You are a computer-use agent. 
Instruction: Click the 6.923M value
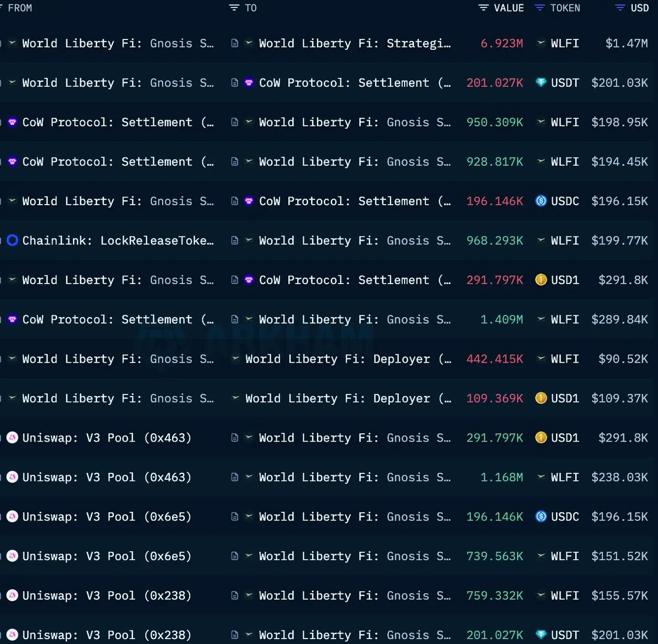coord(502,43)
